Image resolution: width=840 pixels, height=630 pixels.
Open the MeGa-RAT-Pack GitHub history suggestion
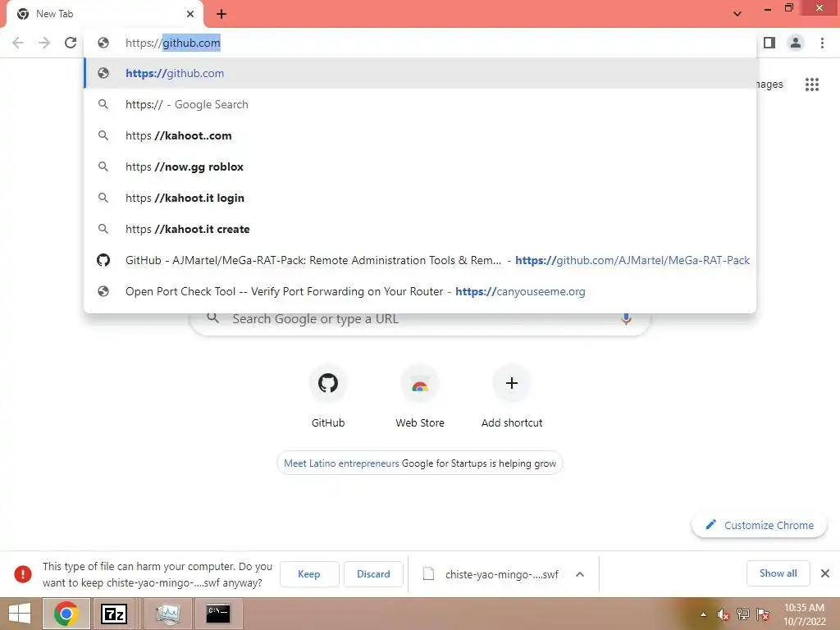pyautogui.click(x=420, y=260)
